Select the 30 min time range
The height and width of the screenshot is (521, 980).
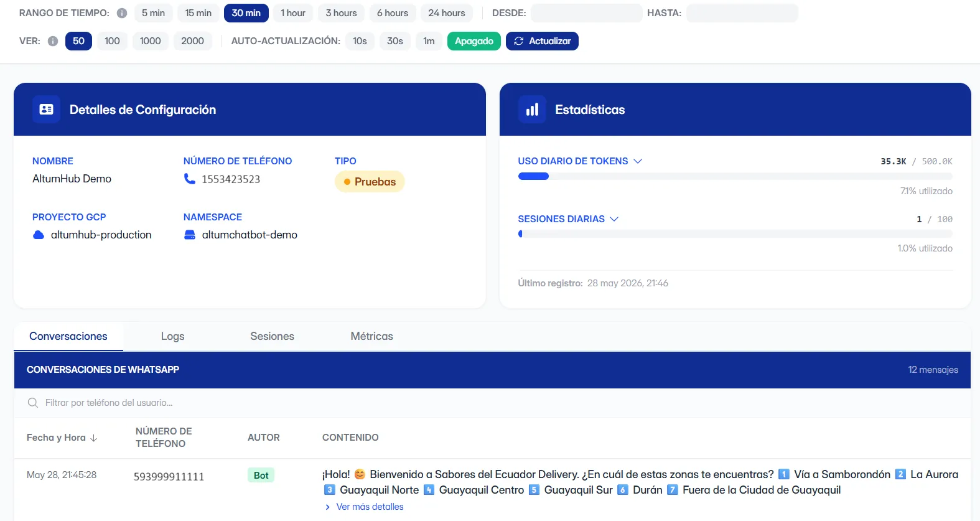coord(246,13)
